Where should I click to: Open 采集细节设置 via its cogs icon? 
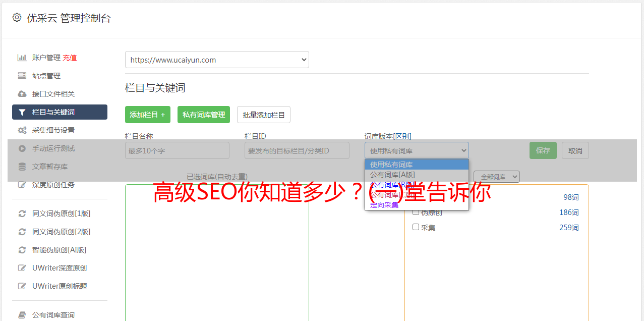pyautogui.click(x=22, y=130)
